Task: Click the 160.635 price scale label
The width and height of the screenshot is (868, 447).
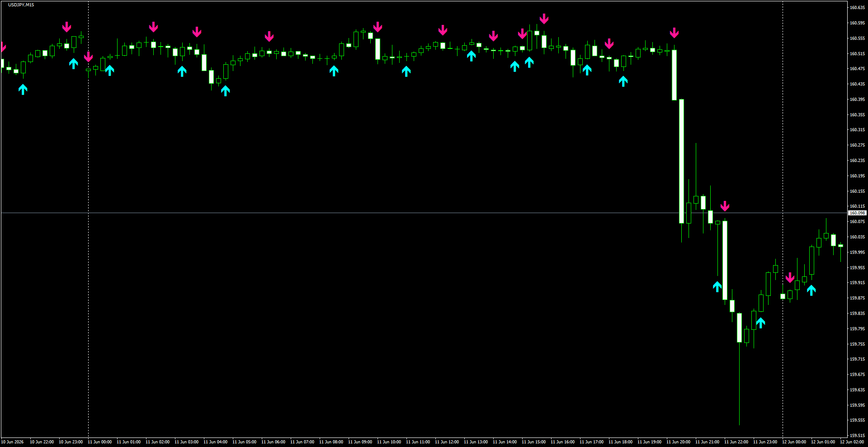Action: (857, 8)
